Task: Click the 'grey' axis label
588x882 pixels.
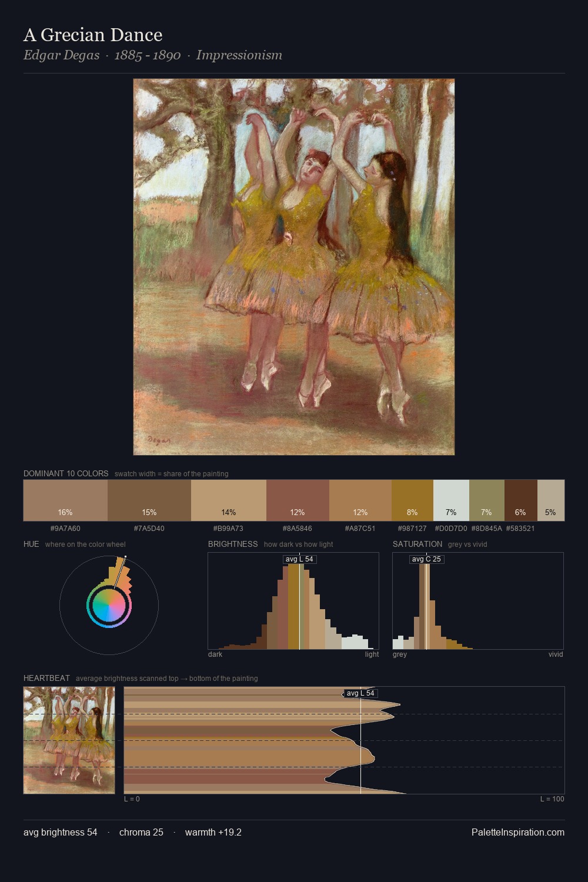Action: click(x=400, y=654)
